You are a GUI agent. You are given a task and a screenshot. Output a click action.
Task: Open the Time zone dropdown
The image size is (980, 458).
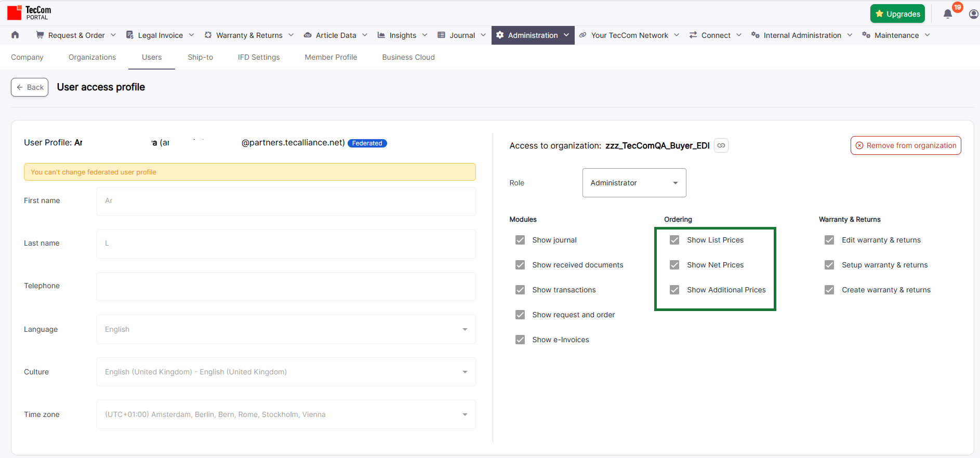point(286,414)
